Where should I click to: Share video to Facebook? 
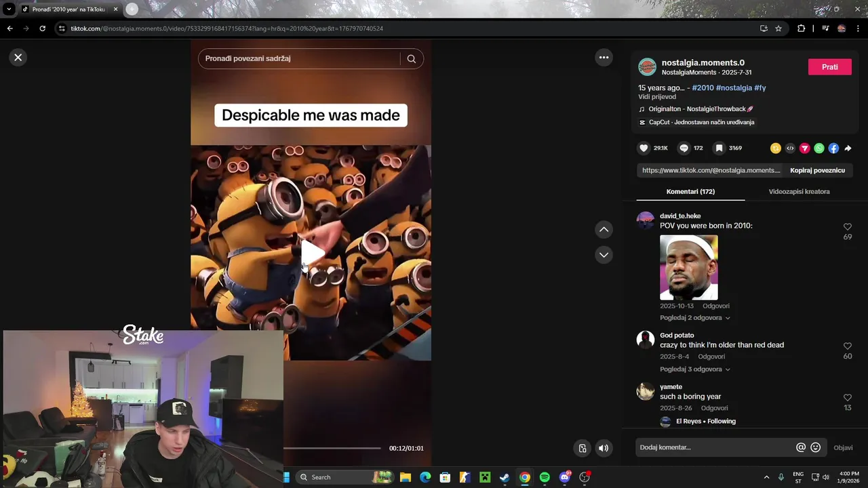833,148
